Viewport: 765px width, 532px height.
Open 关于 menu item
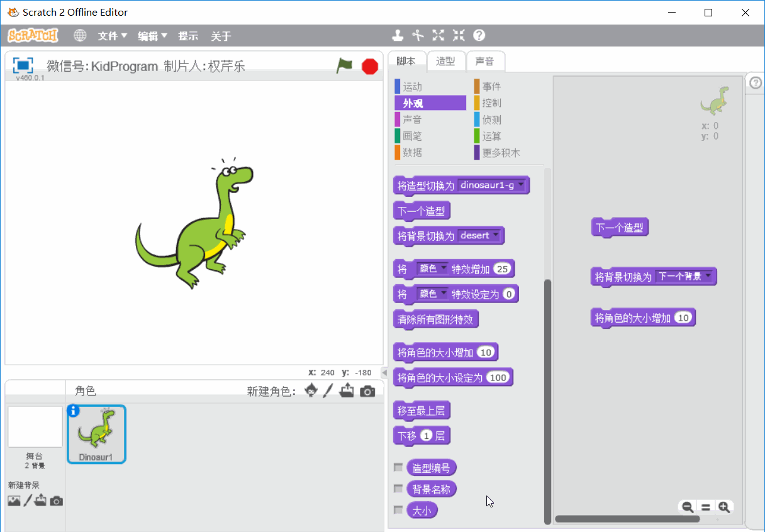221,36
